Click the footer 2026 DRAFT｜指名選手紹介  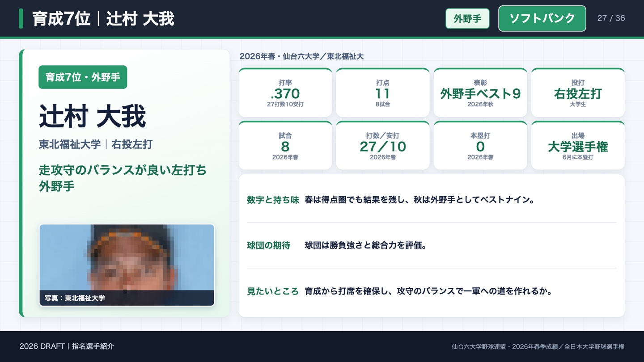click(67, 346)
